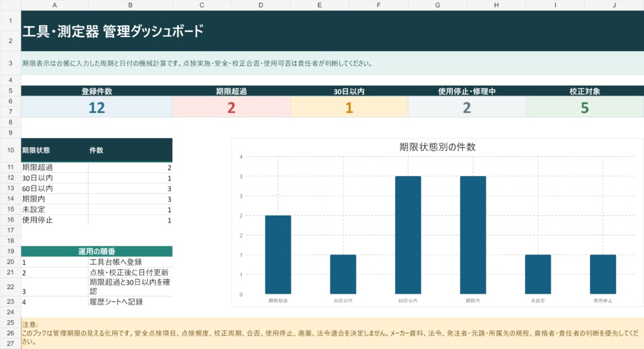
Task: Click the 使用停止 axis label under the chart
Action: click(x=603, y=301)
